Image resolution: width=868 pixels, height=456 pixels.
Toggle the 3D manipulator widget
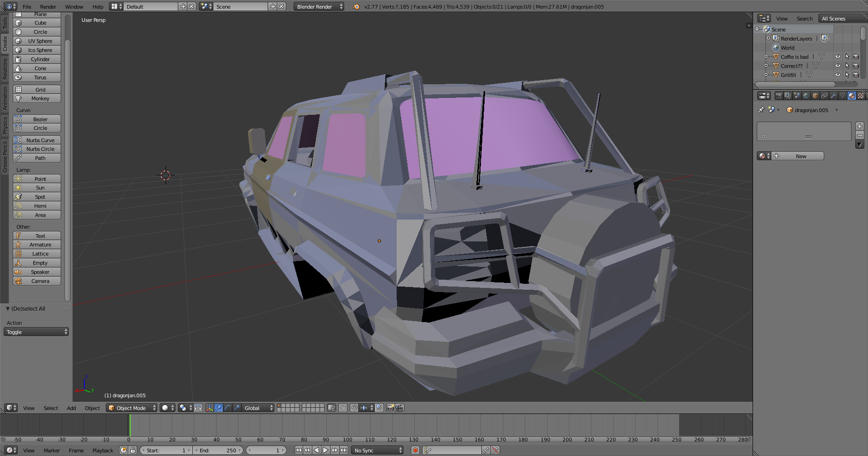coord(210,408)
